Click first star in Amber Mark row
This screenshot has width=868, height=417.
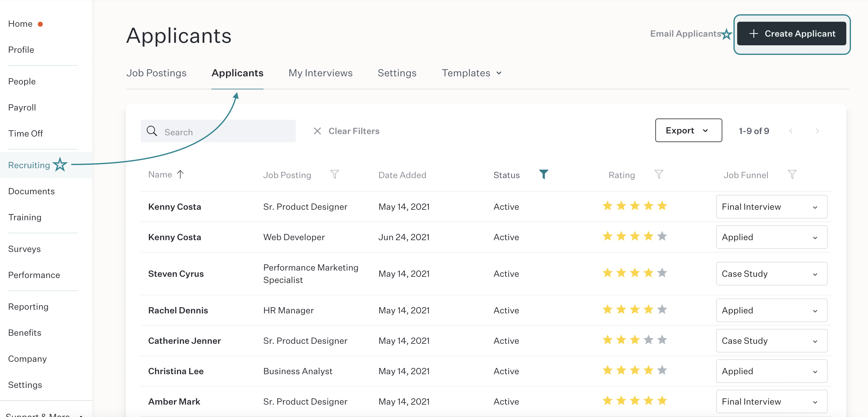pyautogui.click(x=608, y=401)
